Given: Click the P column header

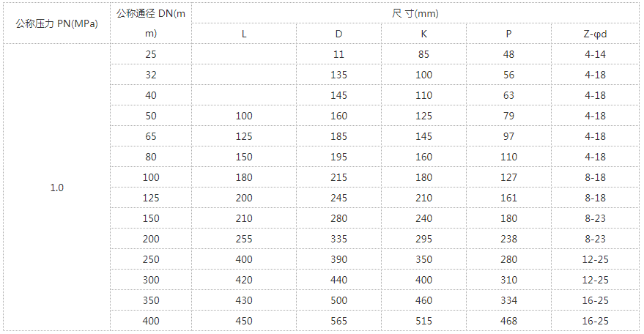Looking at the screenshot, I should click(509, 33).
